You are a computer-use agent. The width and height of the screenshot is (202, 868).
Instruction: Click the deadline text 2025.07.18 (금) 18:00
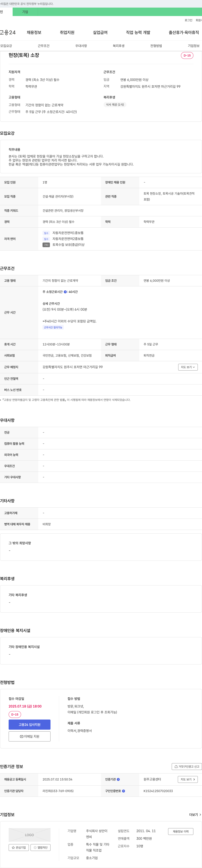click(25, 706)
